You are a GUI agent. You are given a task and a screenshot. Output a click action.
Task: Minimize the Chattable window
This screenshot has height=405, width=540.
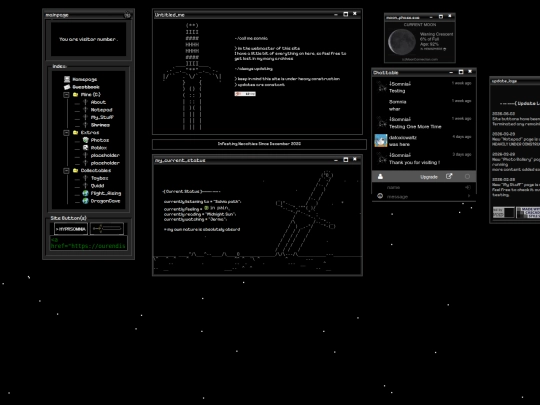pyautogui.click(x=451, y=72)
